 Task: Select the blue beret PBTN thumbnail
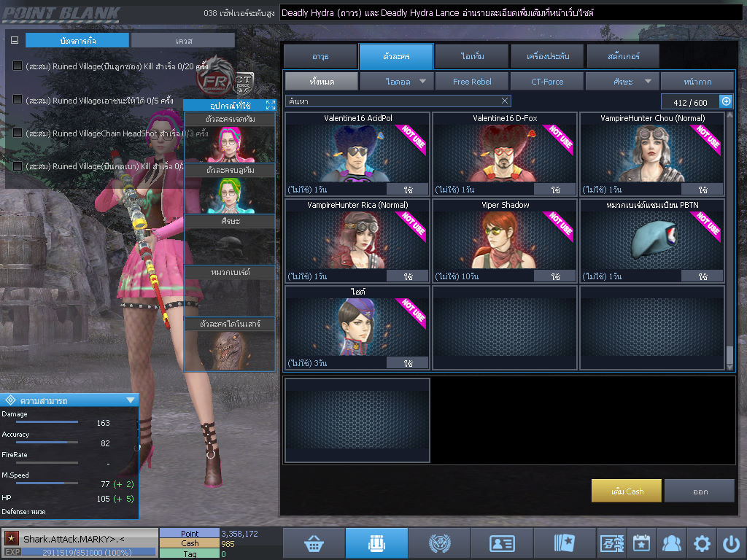click(652, 240)
